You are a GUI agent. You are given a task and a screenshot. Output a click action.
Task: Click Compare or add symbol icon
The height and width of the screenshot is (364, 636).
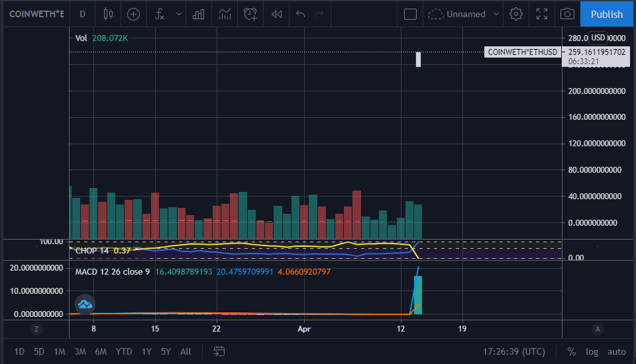133,14
